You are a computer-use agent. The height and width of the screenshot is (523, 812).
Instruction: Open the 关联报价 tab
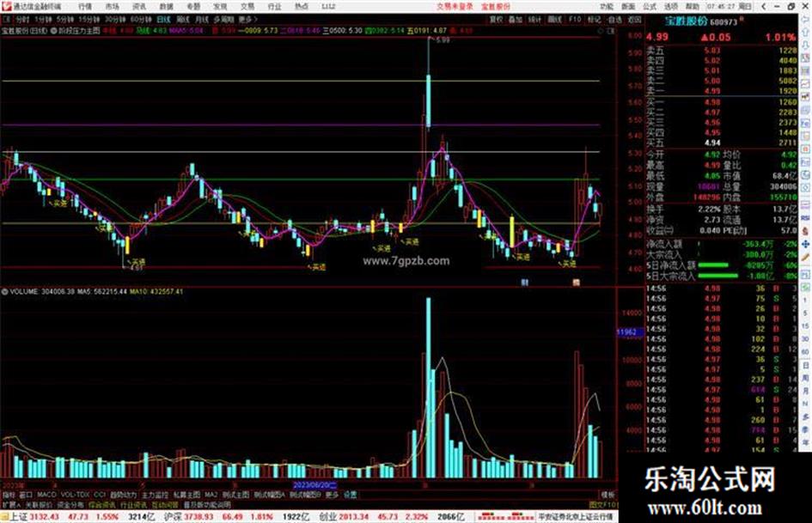coord(39,504)
